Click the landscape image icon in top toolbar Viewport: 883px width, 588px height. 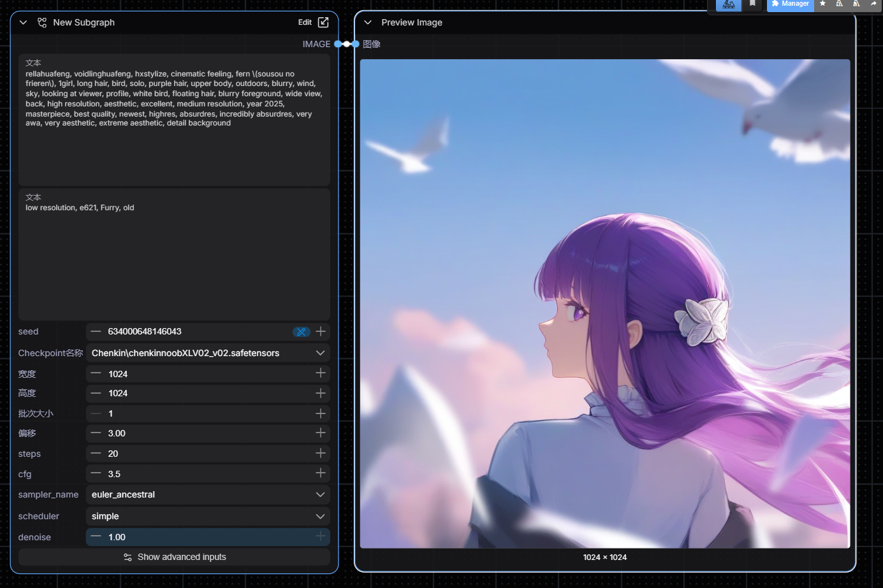click(729, 4)
